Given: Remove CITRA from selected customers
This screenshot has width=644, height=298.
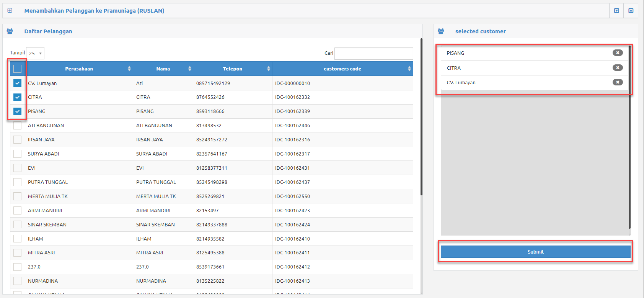Looking at the screenshot, I should pyautogui.click(x=618, y=68).
